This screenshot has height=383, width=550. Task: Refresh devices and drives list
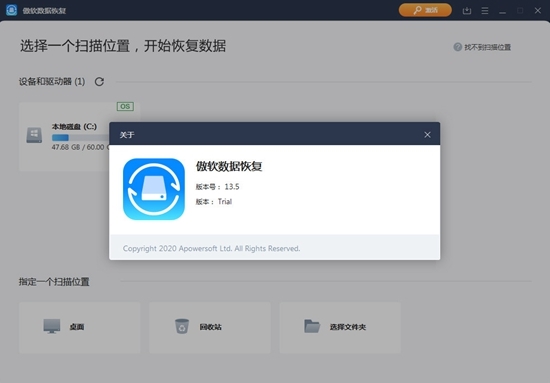point(99,82)
